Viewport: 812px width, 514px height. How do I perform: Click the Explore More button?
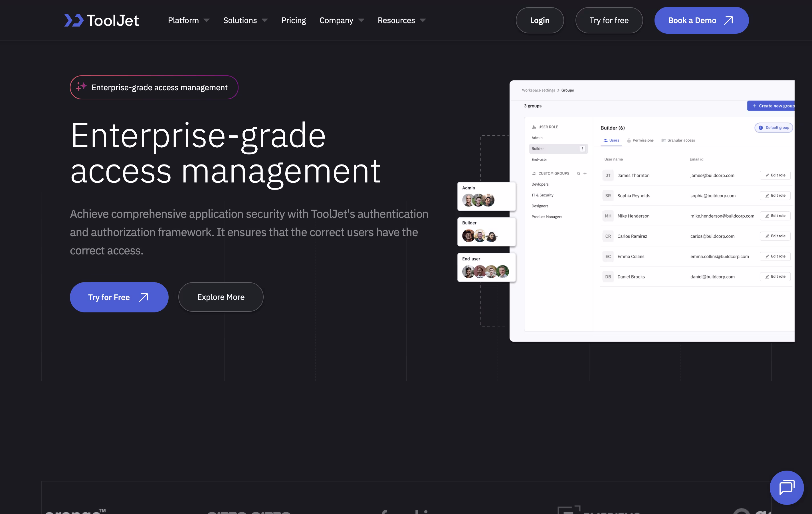tap(221, 297)
